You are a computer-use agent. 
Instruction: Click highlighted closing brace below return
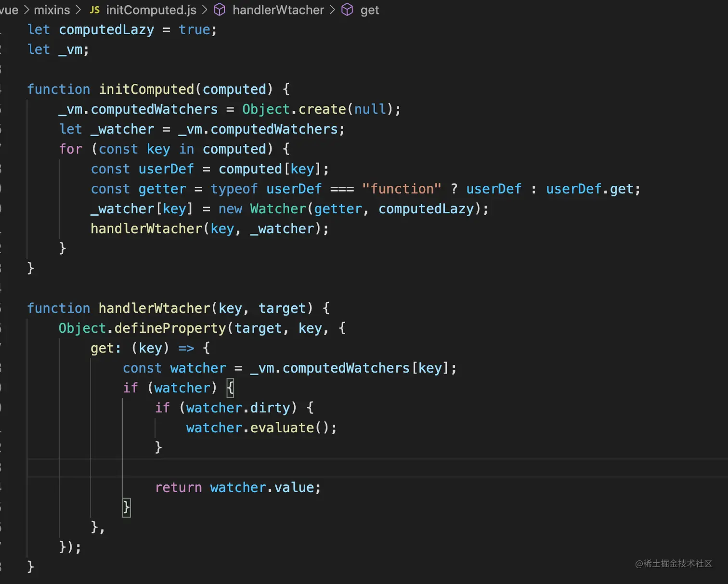tap(127, 507)
